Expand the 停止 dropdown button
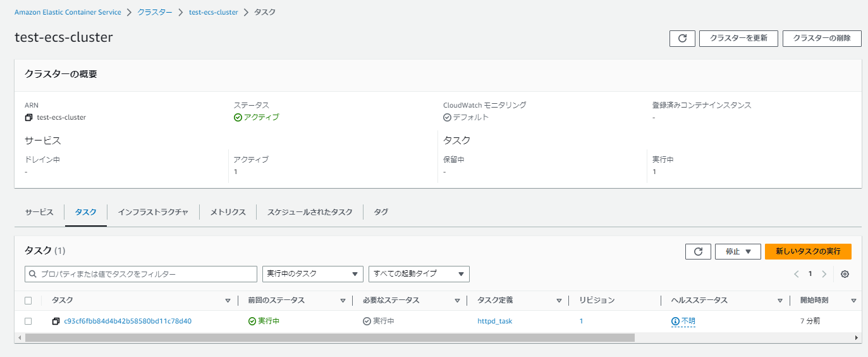This screenshot has height=357, width=868. tap(738, 251)
